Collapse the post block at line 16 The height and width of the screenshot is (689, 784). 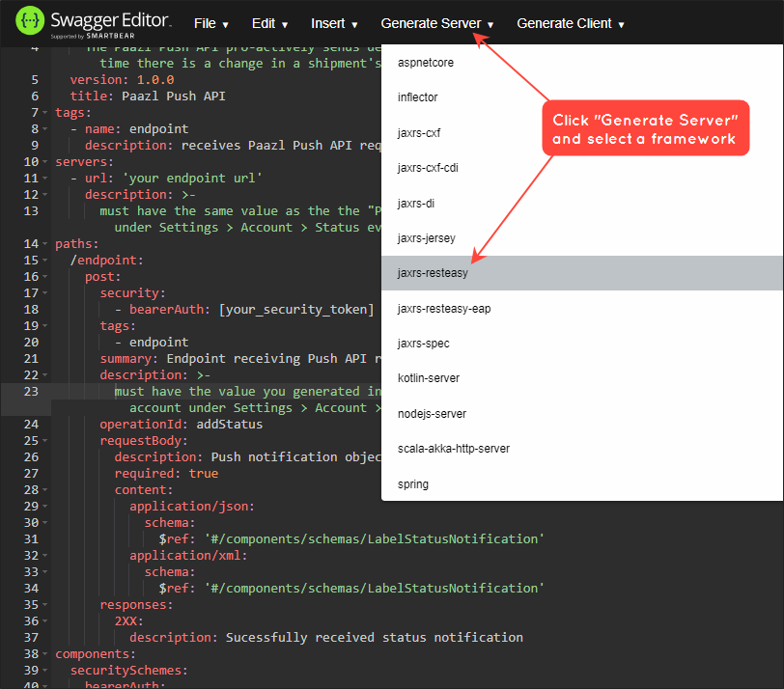click(45, 277)
